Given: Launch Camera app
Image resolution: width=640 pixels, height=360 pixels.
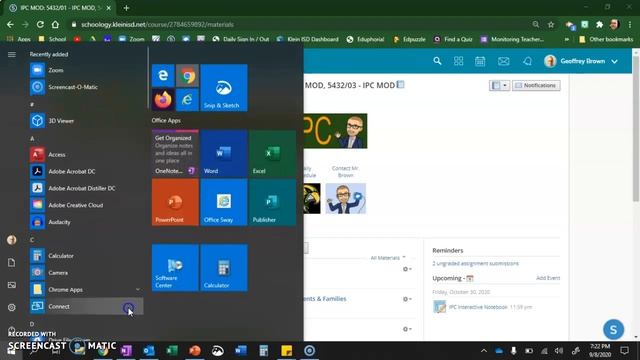Looking at the screenshot, I should (x=86, y=273).
